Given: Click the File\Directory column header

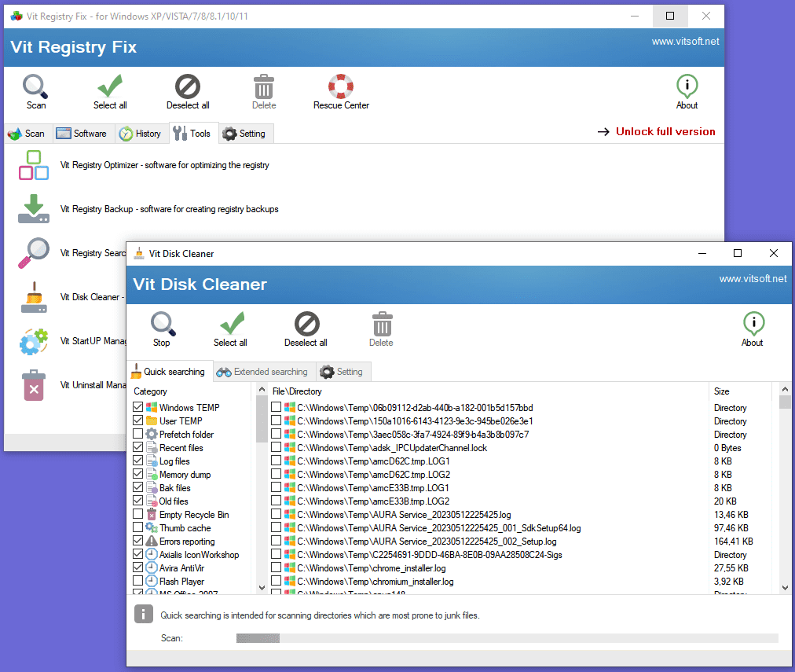Looking at the screenshot, I should (488, 391).
